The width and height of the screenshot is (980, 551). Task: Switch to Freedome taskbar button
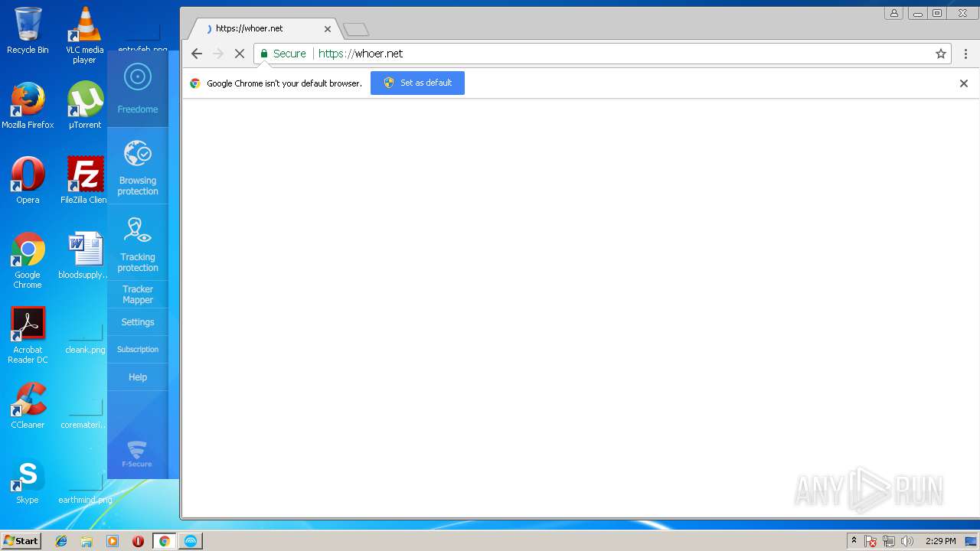pos(191,541)
